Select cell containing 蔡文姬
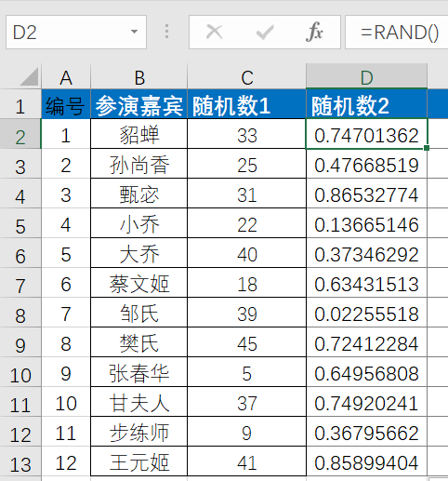448x481 pixels. point(139,283)
